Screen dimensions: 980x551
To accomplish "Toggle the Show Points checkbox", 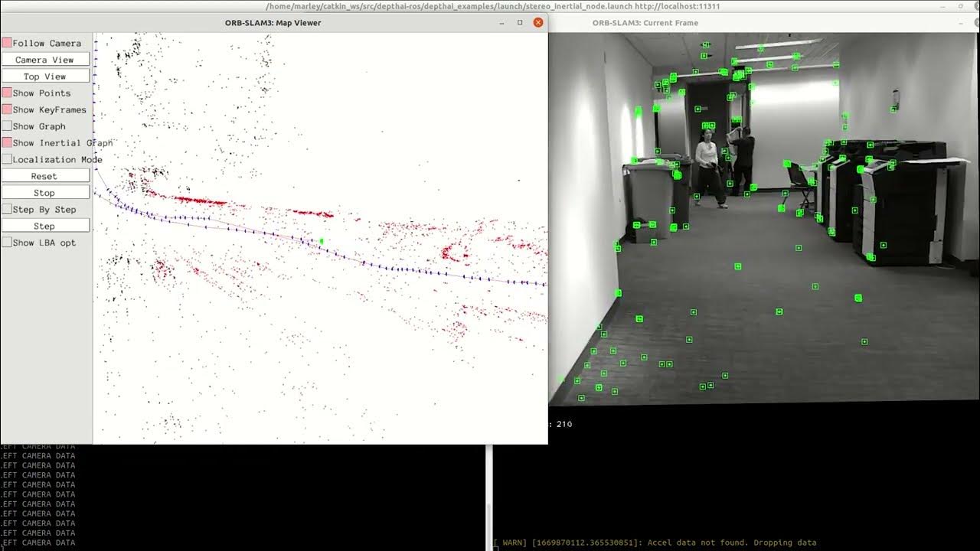I will point(7,93).
